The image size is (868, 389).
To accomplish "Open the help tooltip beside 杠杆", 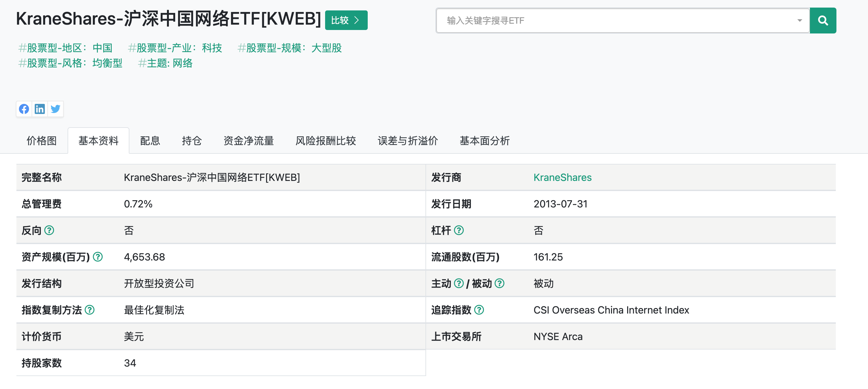I will 459,230.
